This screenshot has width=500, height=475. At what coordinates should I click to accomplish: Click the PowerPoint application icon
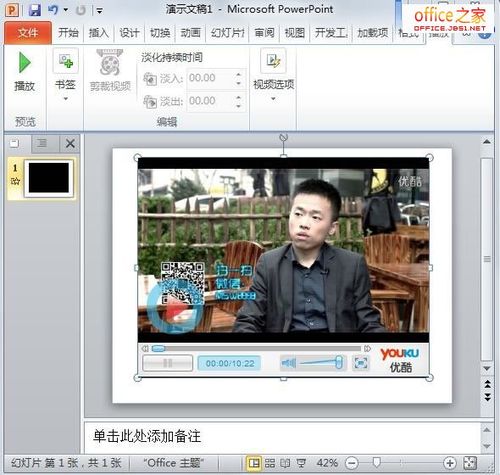pos(12,10)
